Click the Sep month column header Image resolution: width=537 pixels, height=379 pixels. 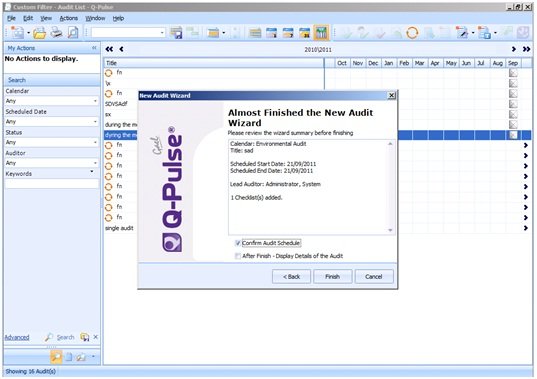coord(513,63)
